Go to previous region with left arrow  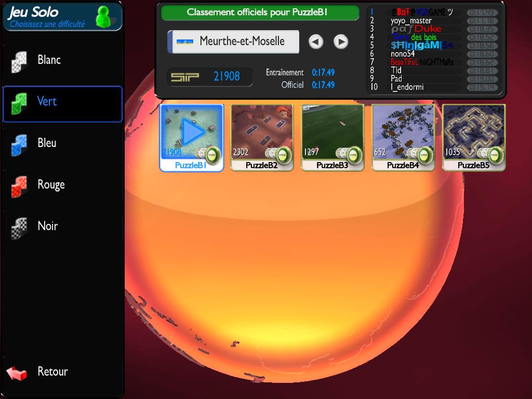coord(316,42)
